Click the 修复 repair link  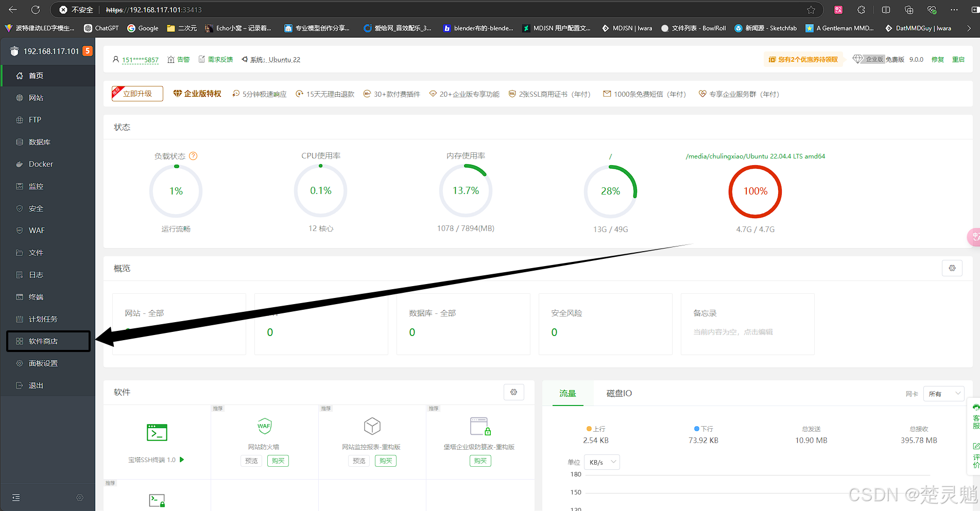(938, 60)
